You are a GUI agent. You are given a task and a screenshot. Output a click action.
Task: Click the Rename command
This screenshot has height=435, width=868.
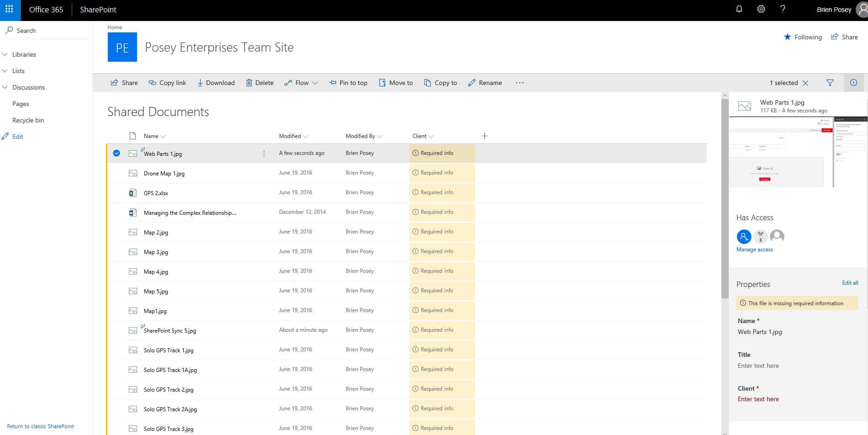tap(485, 83)
